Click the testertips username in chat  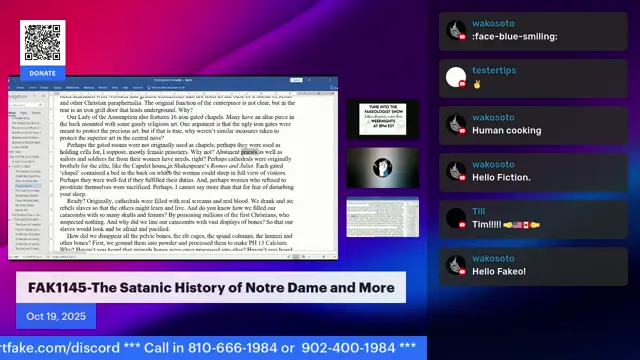click(494, 70)
